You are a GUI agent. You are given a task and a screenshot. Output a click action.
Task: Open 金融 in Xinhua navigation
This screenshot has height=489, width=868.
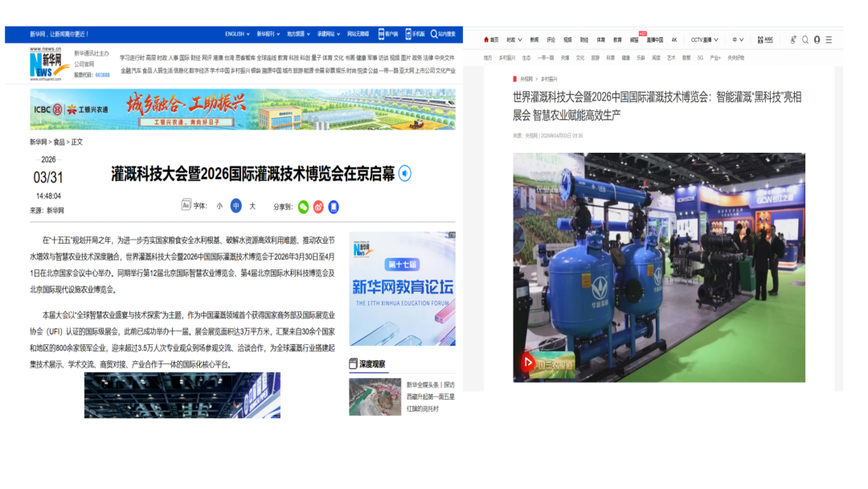point(125,70)
